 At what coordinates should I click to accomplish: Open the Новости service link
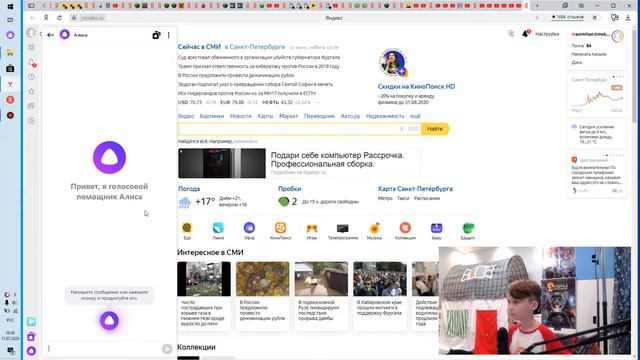click(x=241, y=116)
